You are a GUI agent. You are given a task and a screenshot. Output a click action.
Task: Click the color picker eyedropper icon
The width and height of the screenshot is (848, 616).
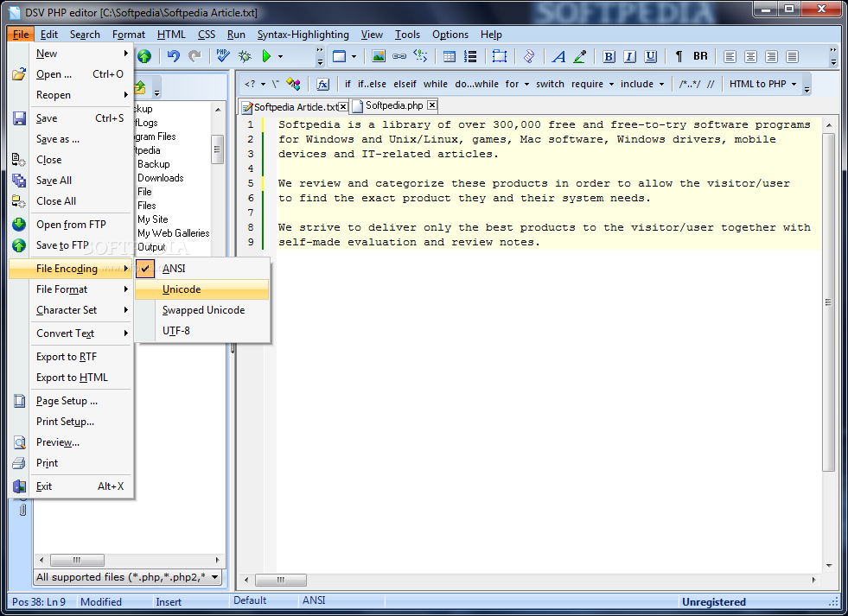coord(580,56)
